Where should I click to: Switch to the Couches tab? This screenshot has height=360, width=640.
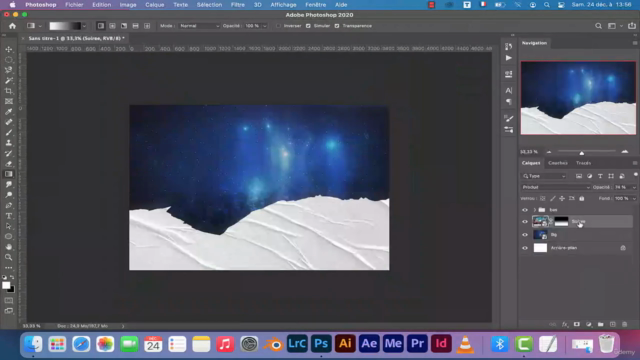[558, 163]
